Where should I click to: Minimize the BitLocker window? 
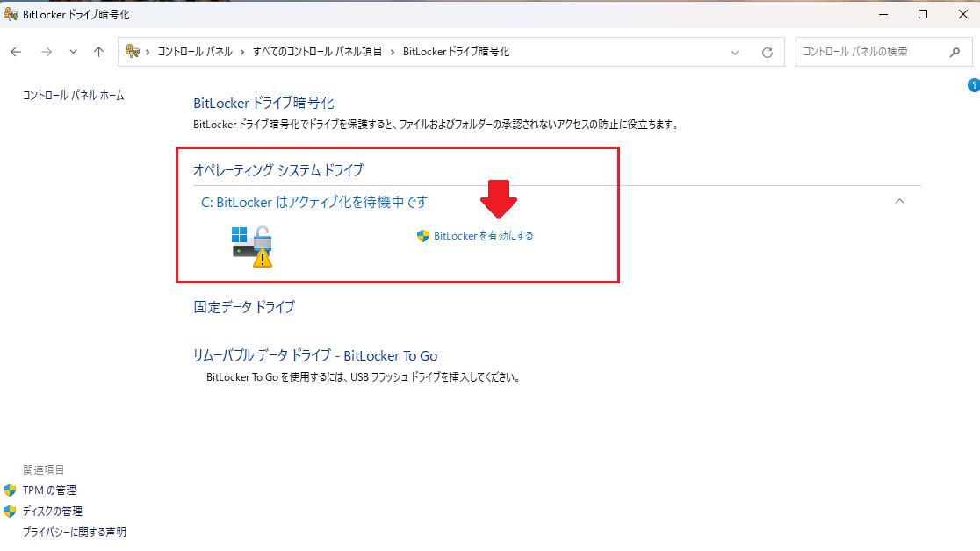[x=883, y=14]
